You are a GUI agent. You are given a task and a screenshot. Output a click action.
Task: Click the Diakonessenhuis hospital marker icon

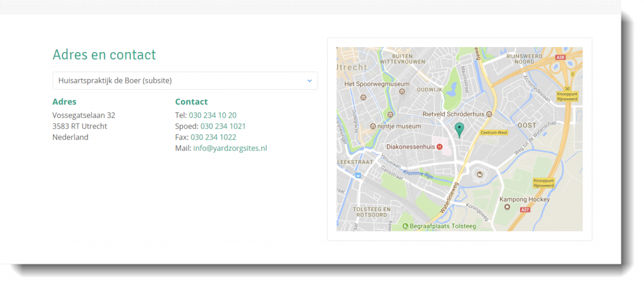pos(440,146)
